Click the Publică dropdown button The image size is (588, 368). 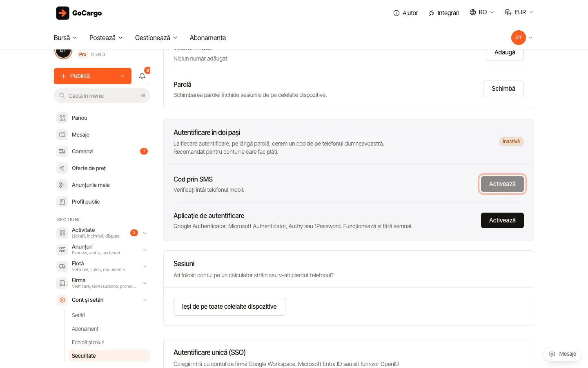point(93,76)
